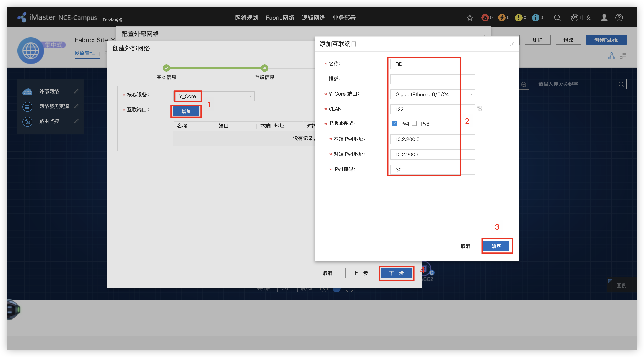644x357 pixels.
Task: Expand the Y_Core port dropdown
Action: point(471,94)
